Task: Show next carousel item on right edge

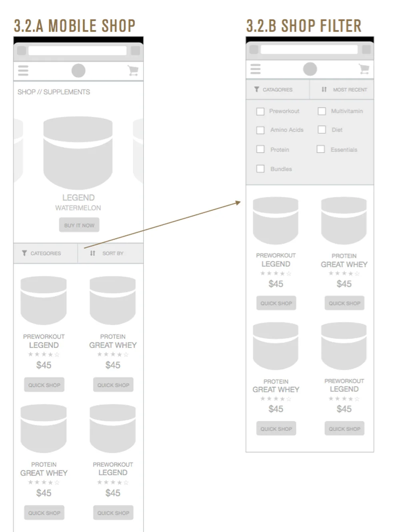Action: (138, 150)
